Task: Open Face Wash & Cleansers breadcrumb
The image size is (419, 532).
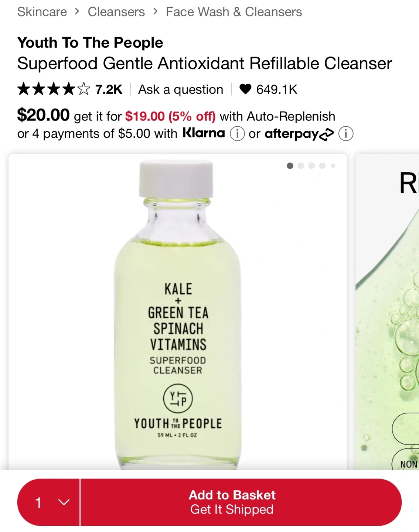Action: [234, 12]
